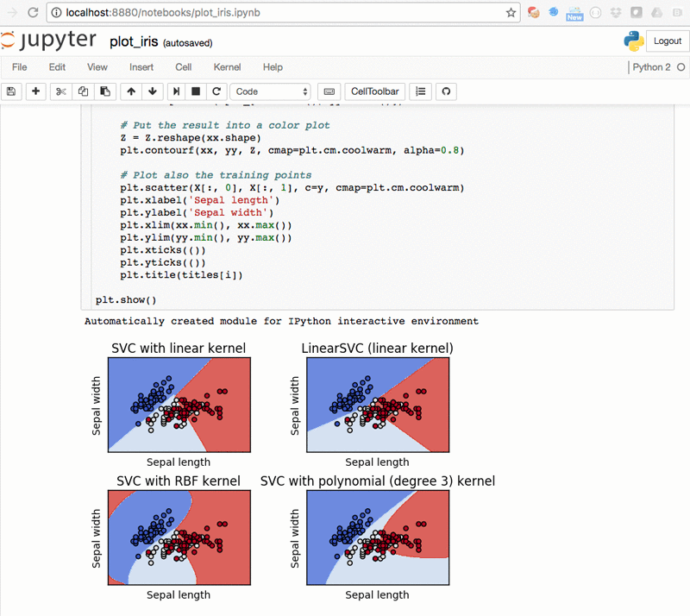Move selected cell up arrow
Screen dimensions: 690x616
click(131, 91)
